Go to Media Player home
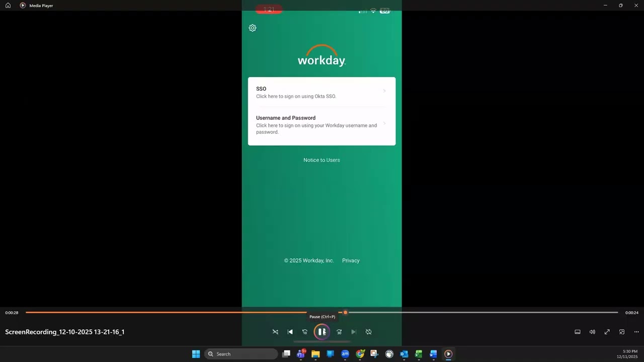Image resolution: width=644 pixels, height=362 pixels. [x=8, y=6]
